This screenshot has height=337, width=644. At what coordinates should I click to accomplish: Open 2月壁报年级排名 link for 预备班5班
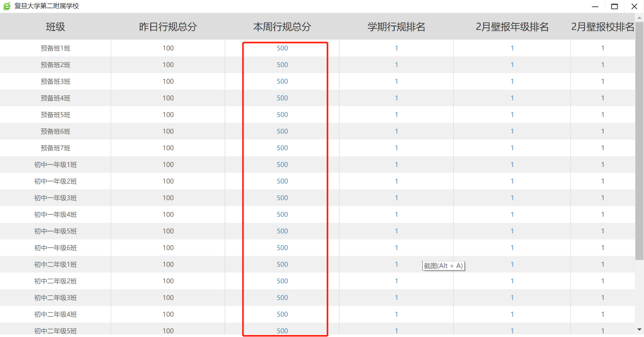[512, 115]
